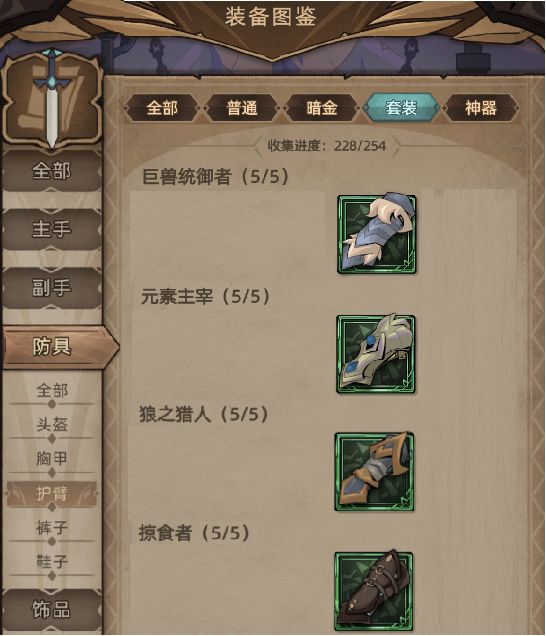Image resolution: width=546 pixels, height=636 pixels.
Task: Choose the 裤子 subcategory
Action: point(52,528)
